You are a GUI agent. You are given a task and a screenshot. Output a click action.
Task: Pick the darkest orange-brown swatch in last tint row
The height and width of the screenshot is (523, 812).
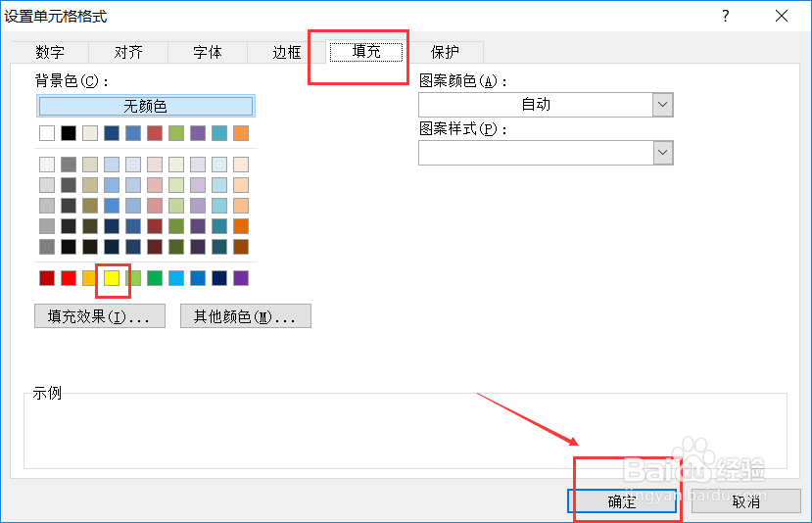(x=241, y=247)
